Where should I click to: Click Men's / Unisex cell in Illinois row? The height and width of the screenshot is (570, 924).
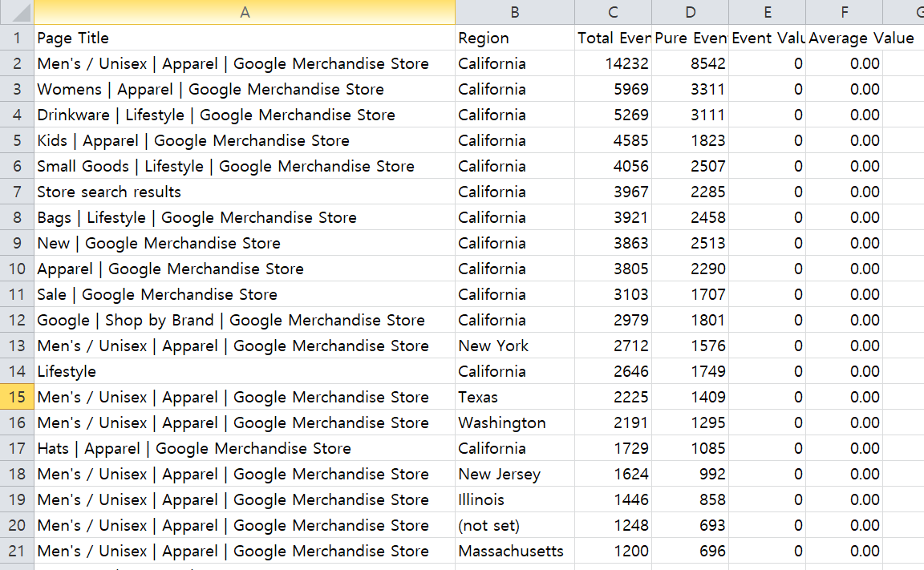[x=245, y=500]
